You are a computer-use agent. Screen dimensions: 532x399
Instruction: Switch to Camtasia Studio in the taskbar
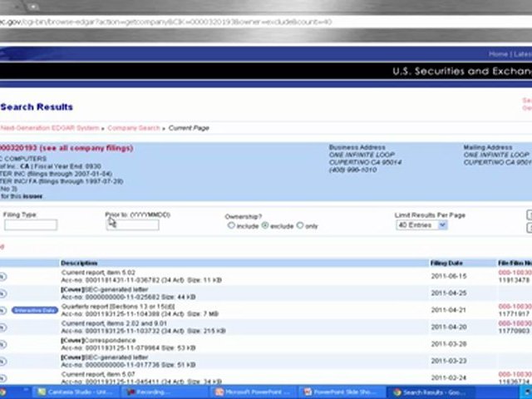75,392
